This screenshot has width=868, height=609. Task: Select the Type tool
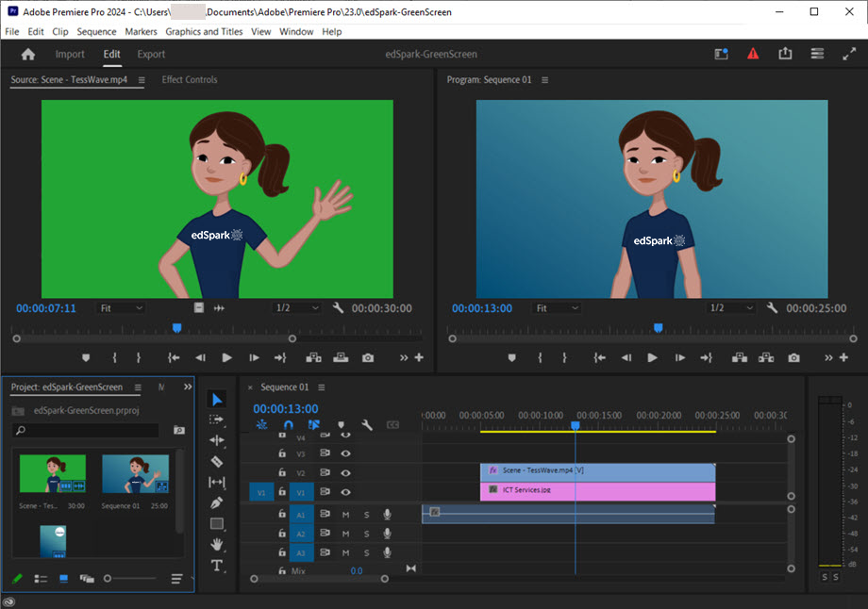[216, 566]
